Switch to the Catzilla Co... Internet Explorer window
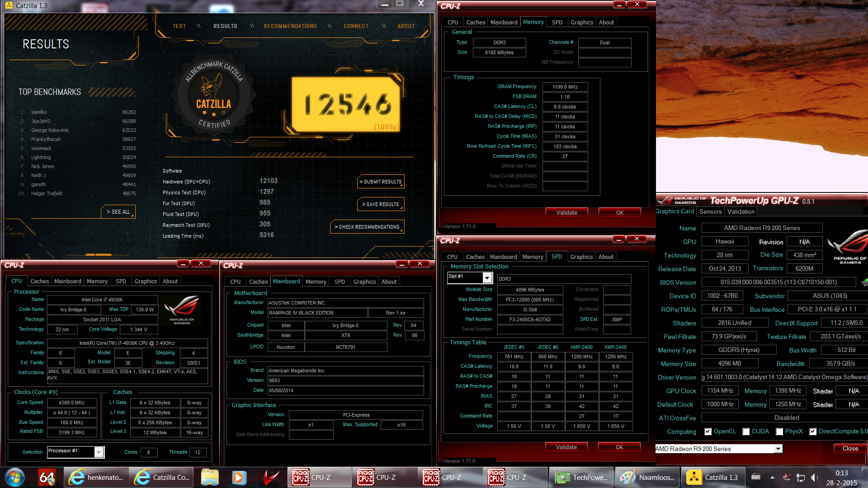Image resolution: width=868 pixels, height=488 pixels. coord(162,477)
